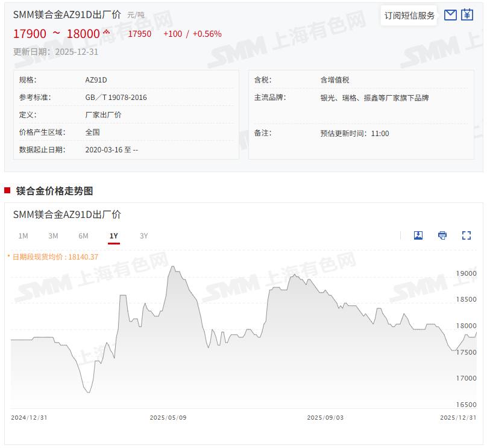
Task: Click the 2025/05/09 date axis label
Action: [x=168, y=417]
